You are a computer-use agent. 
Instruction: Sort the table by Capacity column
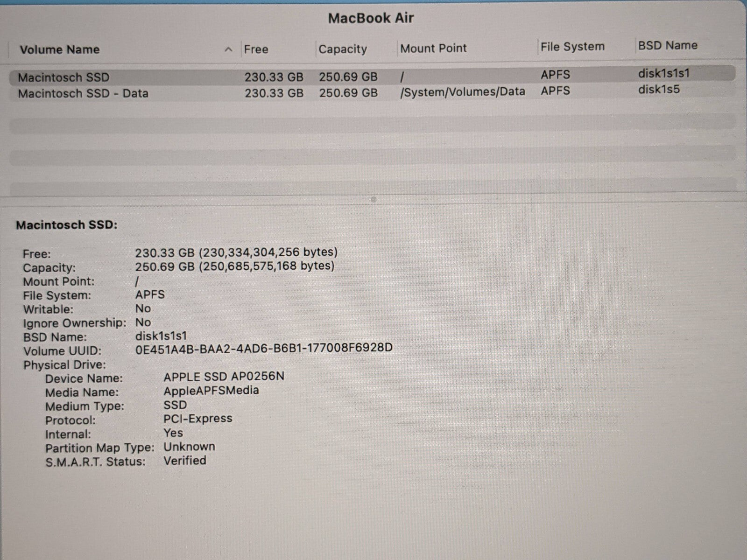(x=342, y=49)
